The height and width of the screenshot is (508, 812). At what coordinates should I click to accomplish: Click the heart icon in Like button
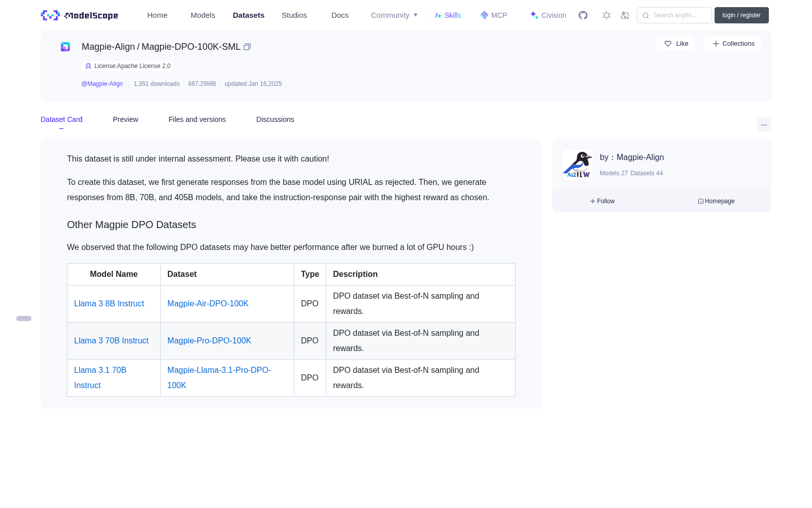(668, 44)
